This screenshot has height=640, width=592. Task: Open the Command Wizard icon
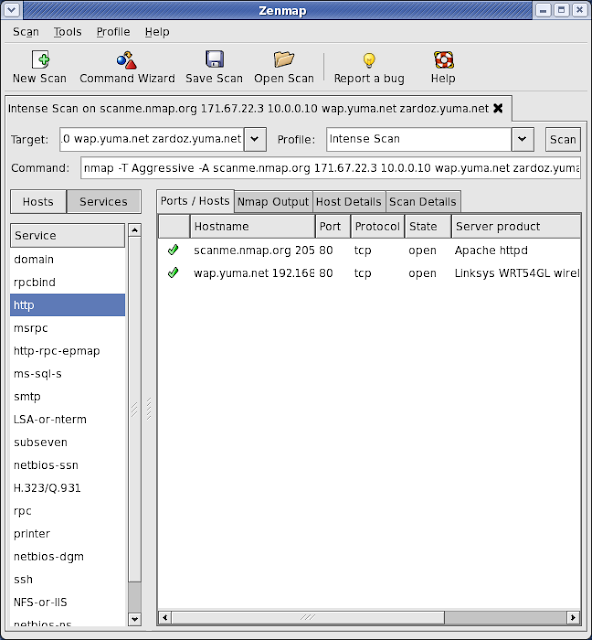click(127, 60)
